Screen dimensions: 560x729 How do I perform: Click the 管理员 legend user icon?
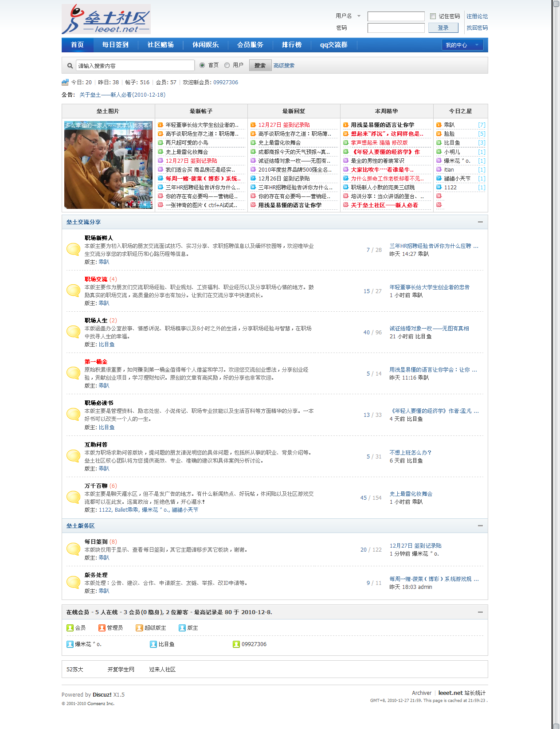[102, 628]
